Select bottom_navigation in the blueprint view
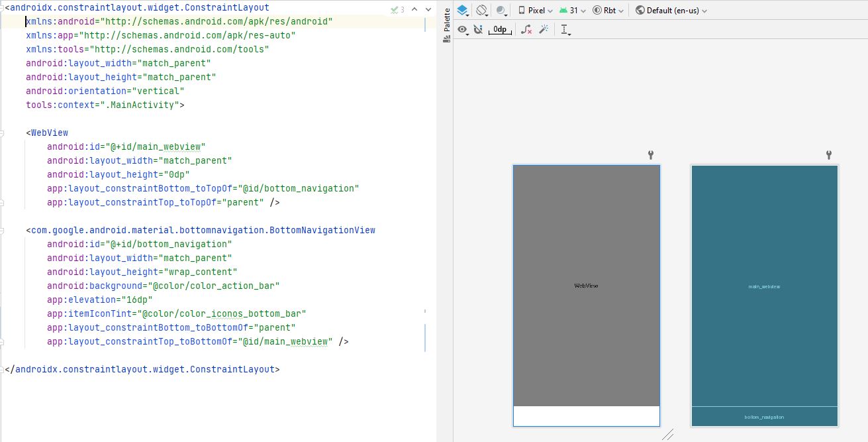 tap(764, 417)
